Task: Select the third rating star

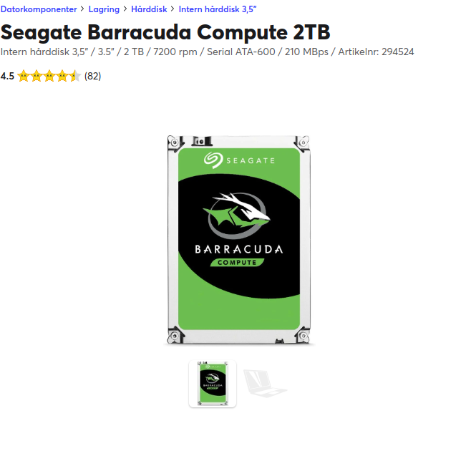Action: coord(49,76)
